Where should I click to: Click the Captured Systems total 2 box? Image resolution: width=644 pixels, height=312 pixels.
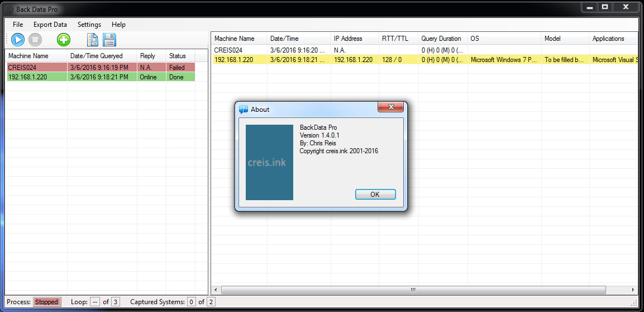coord(211,302)
